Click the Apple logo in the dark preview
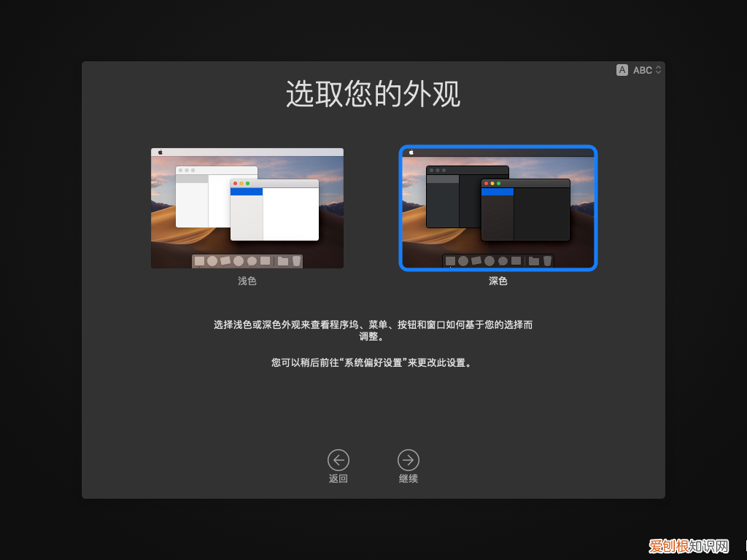 point(411,152)
